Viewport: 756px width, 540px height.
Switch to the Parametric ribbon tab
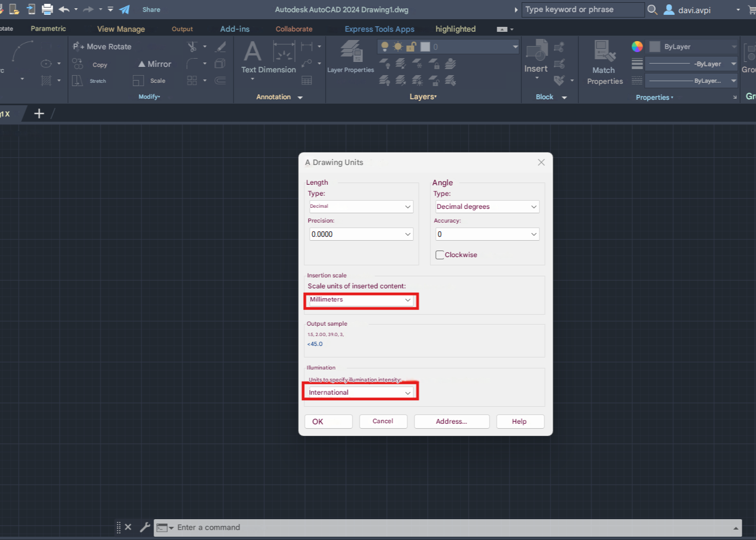[48, 29]
